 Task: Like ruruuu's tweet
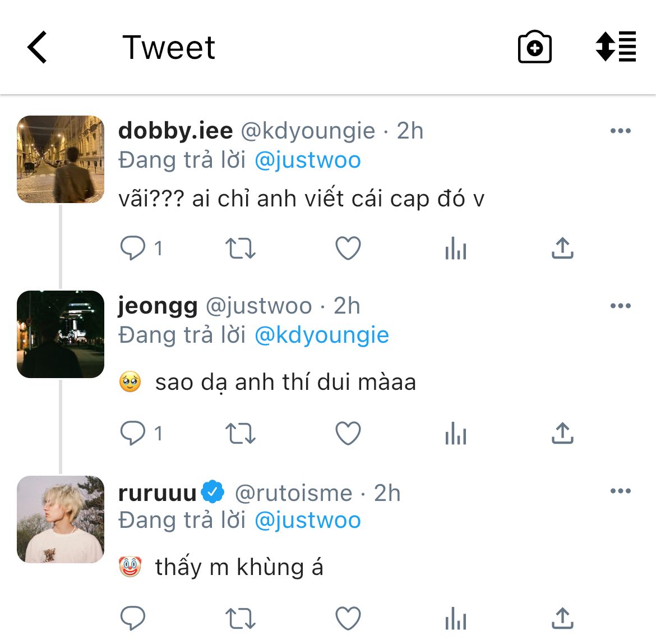(348, 619)
